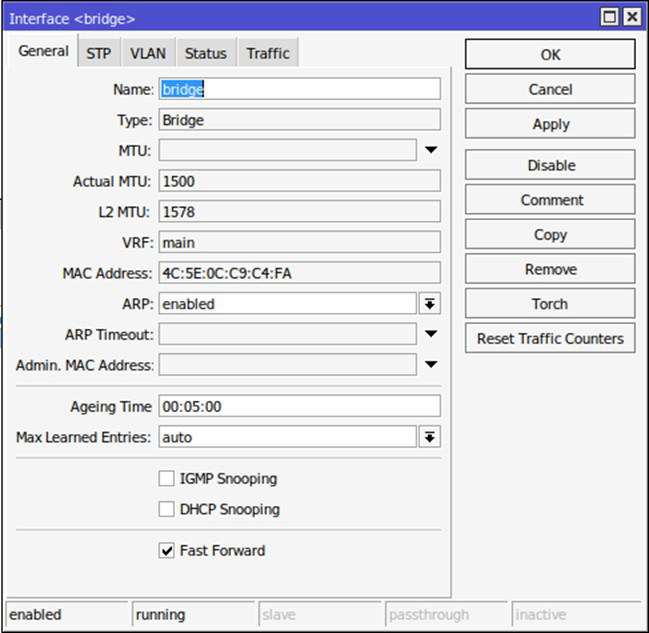The width and height of the screenshot is (649, 633).
Task: Open Max Learned Entries dropdown
Action: click(x=430, y=437)
